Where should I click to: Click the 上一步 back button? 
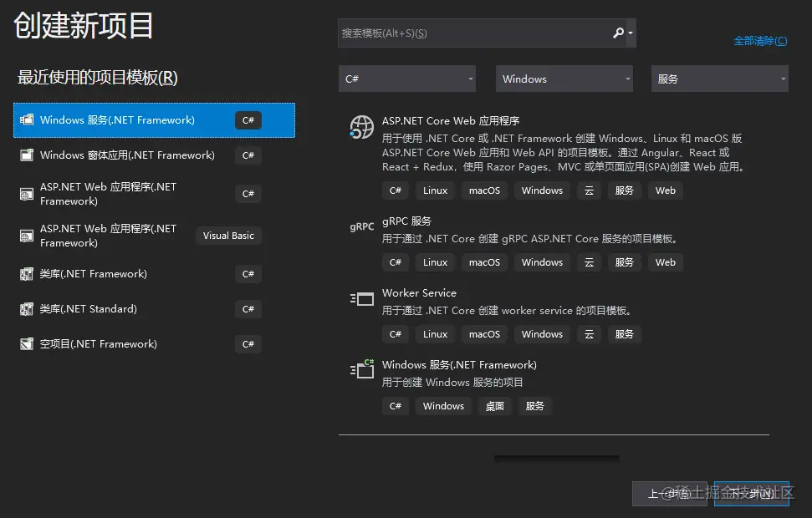click(670, 494)
